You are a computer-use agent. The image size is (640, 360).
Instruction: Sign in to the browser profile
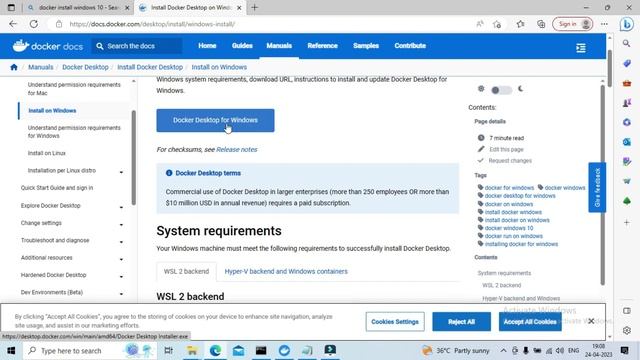(572, 24)
